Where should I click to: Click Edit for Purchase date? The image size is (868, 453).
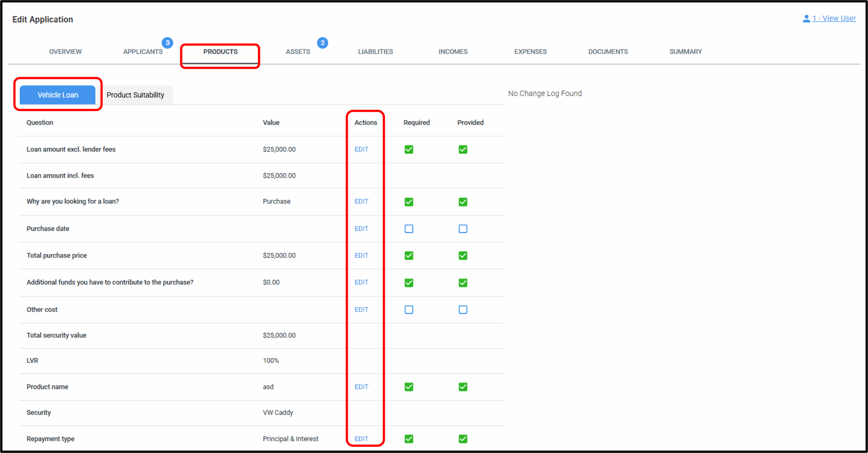361,229
